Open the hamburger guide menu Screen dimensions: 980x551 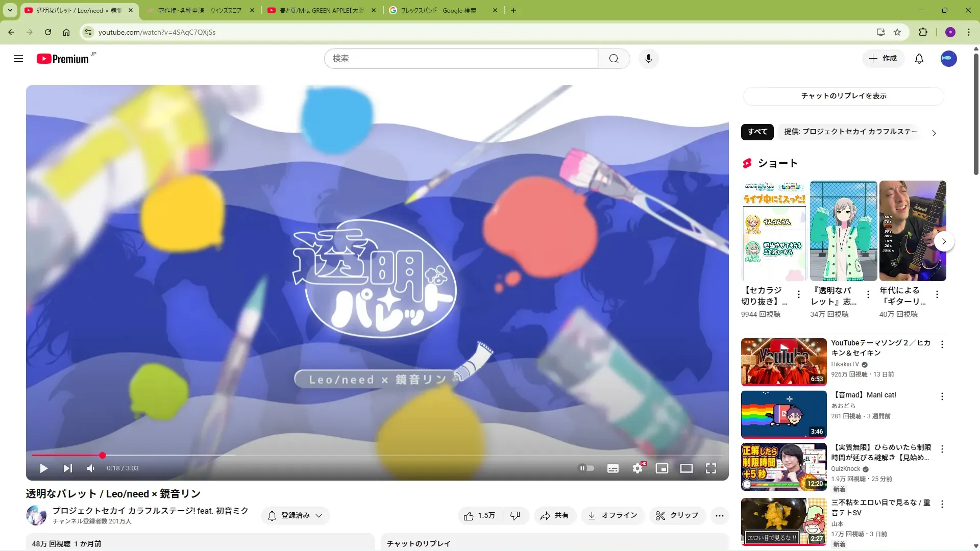[x=18, y=59]
